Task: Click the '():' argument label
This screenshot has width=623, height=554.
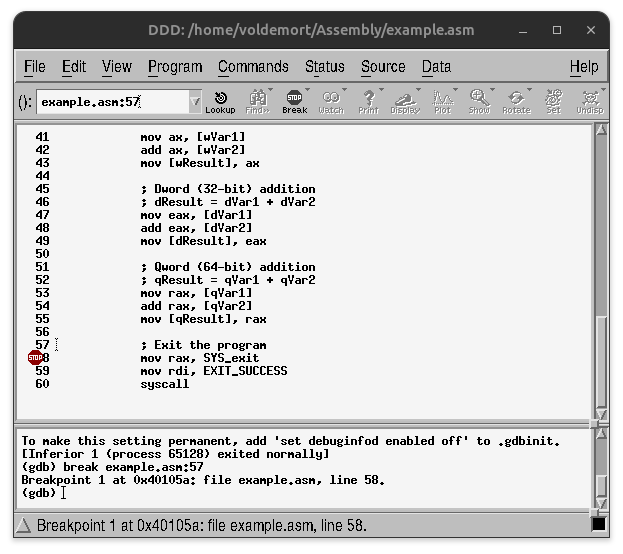Action: click(25, 102)
